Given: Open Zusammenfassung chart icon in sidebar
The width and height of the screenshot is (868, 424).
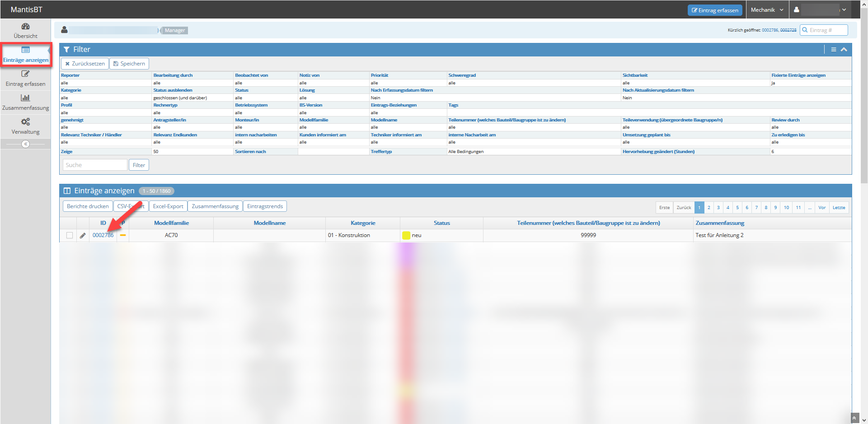Looking at the screenshot, I should [25, 98].
